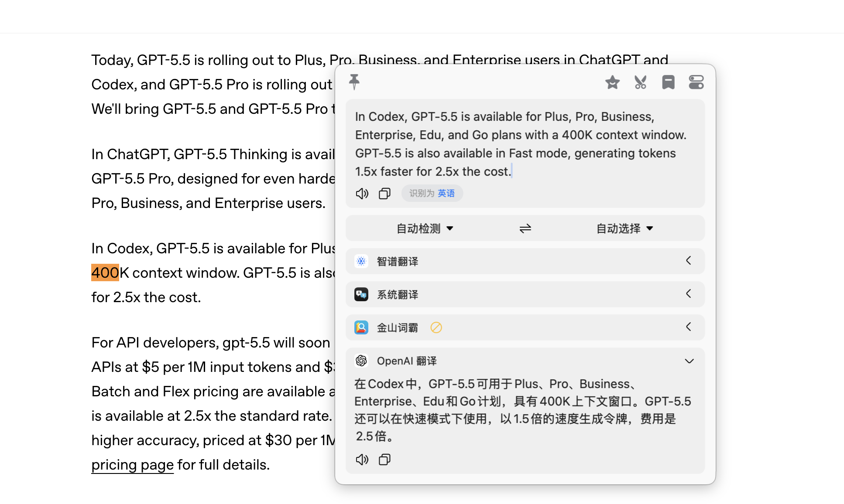Open the 自动检测 source language dropdown

425,228
